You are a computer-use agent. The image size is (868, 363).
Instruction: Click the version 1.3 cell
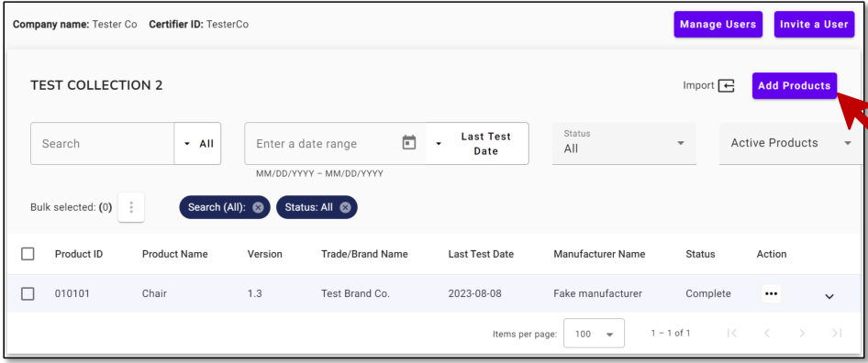[254, 294]
